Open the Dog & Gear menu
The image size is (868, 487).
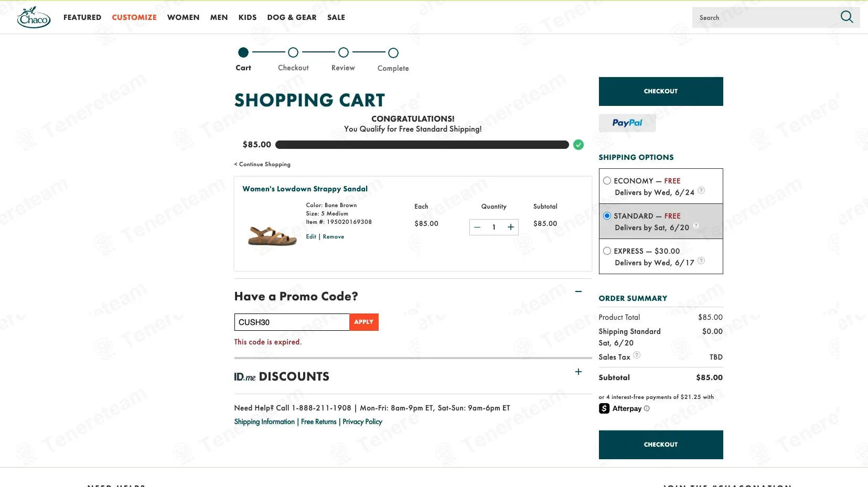tap(292, 17)
